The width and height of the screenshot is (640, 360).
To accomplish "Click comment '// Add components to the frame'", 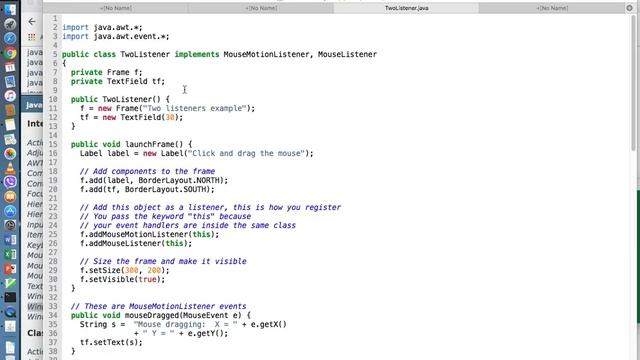I will tap(147, 171).
